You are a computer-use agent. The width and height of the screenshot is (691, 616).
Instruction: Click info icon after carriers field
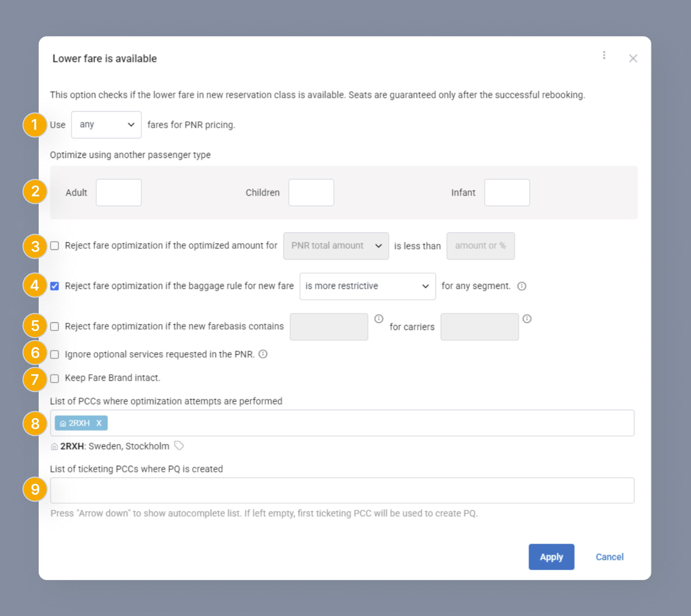point(527,319)
